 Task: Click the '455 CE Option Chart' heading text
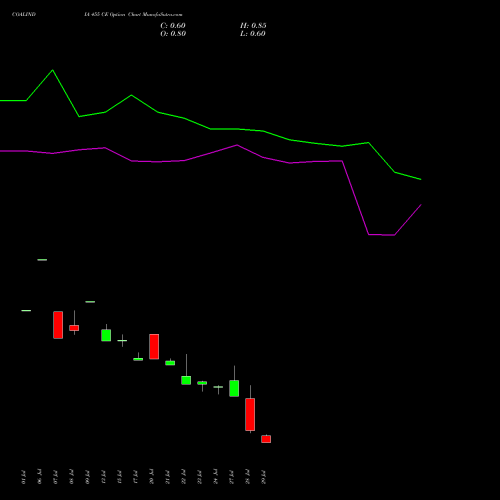coord(115,14)
